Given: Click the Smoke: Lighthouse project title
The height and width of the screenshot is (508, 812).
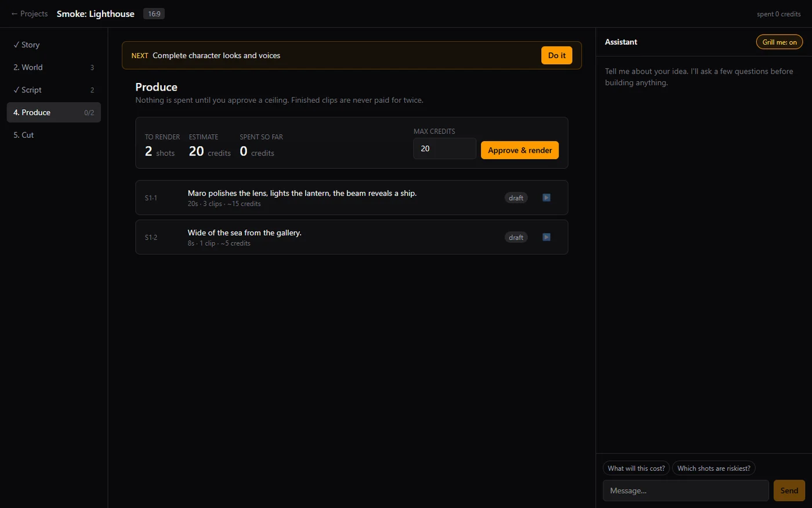Looking at the screenshot, I should click(x=96, y=13).
